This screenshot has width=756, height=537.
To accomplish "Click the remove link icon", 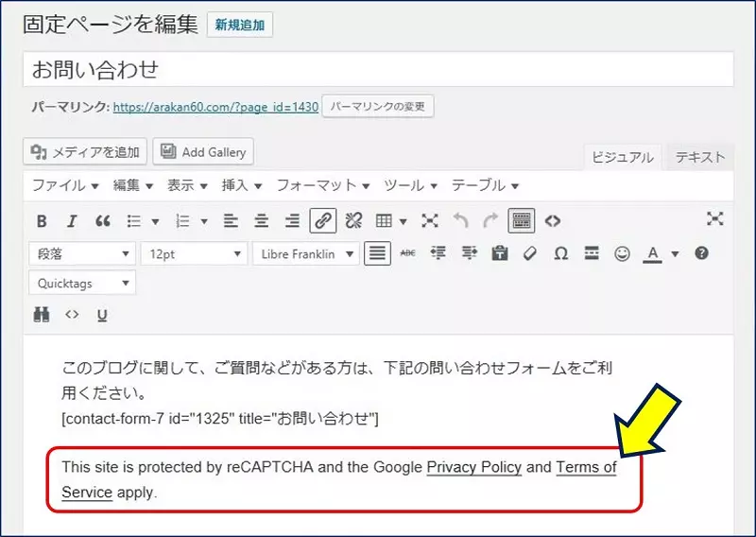I will point(353,221).
